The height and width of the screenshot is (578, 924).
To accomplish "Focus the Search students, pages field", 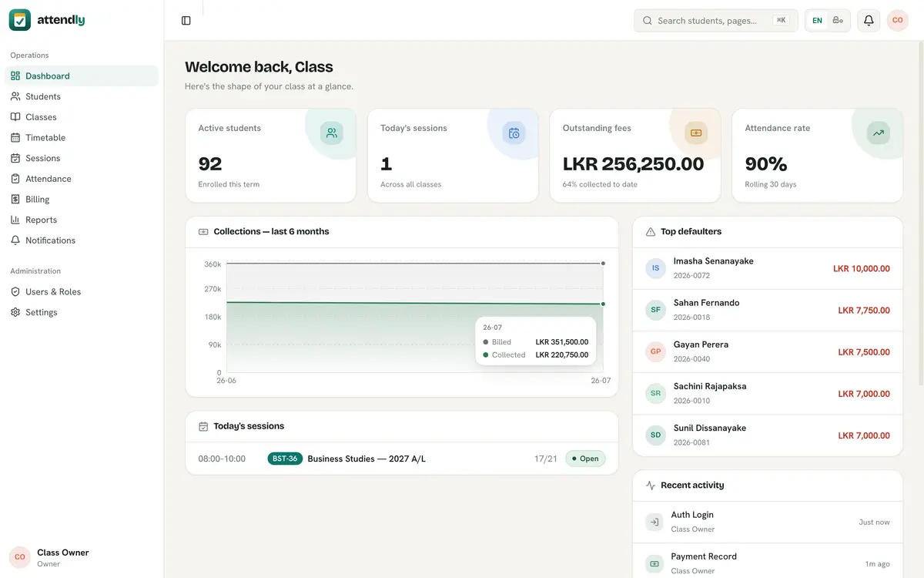I will (x=716, y=21).
